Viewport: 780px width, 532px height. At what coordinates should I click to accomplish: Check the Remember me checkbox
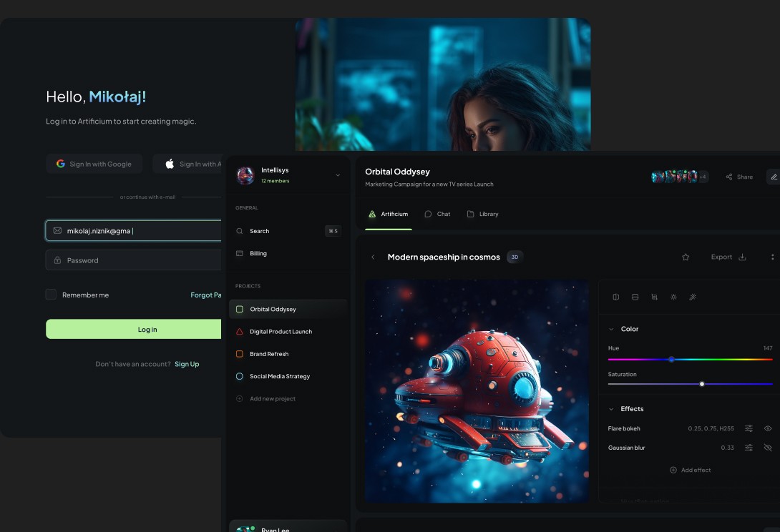click(x=51, y=295)
